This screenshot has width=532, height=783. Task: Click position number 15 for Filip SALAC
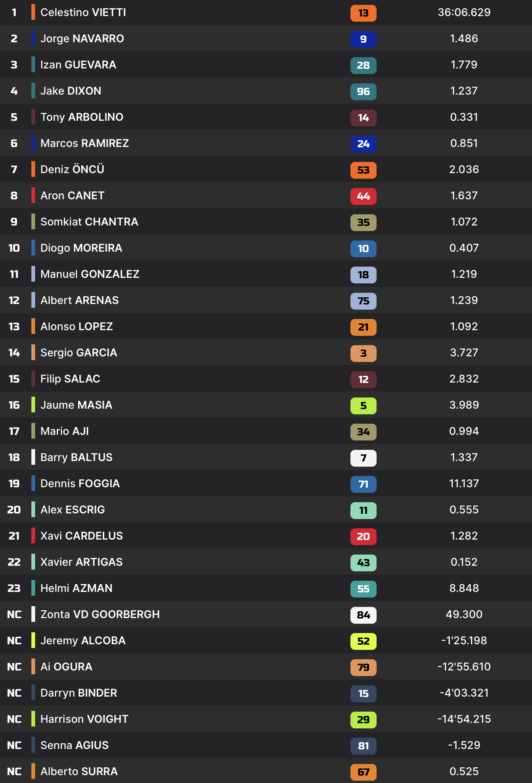tap(14, 379)
